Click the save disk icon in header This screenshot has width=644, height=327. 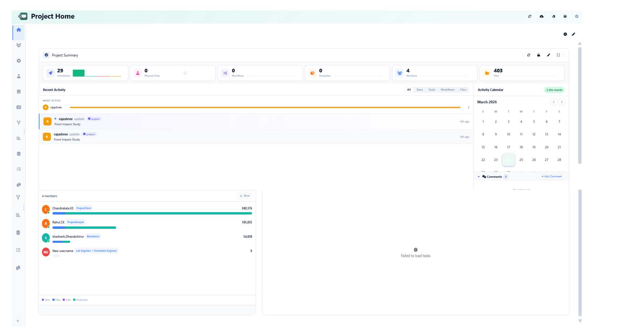tap(565, 16)
